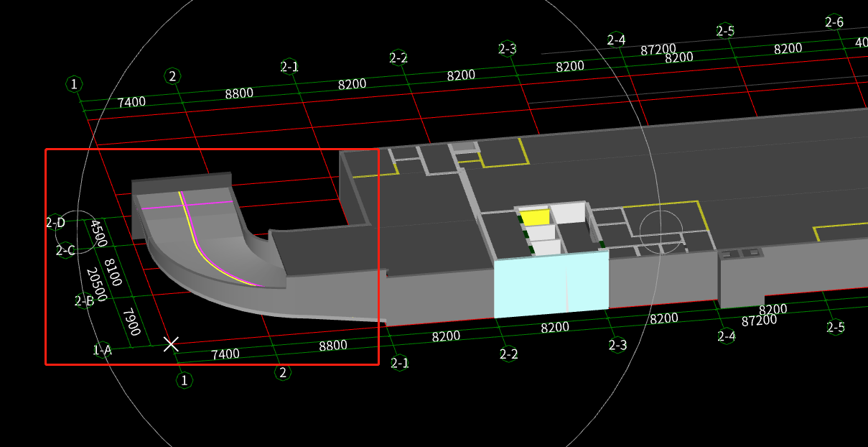The width and height of the screenshot is (868, 447).
Task: Click the 7900 dimension text
Action: 130,321
